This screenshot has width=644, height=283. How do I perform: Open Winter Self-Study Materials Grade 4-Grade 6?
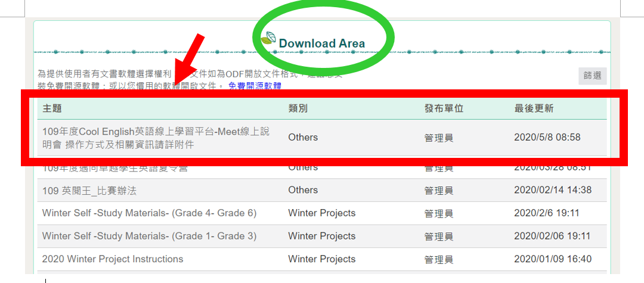coord(149,213)
